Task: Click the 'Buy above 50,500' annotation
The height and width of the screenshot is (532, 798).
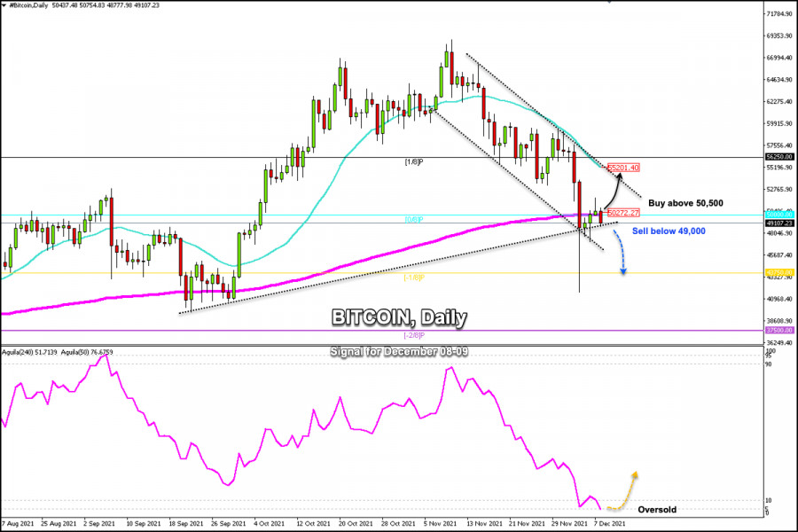Action: click(x=685, y=203)
